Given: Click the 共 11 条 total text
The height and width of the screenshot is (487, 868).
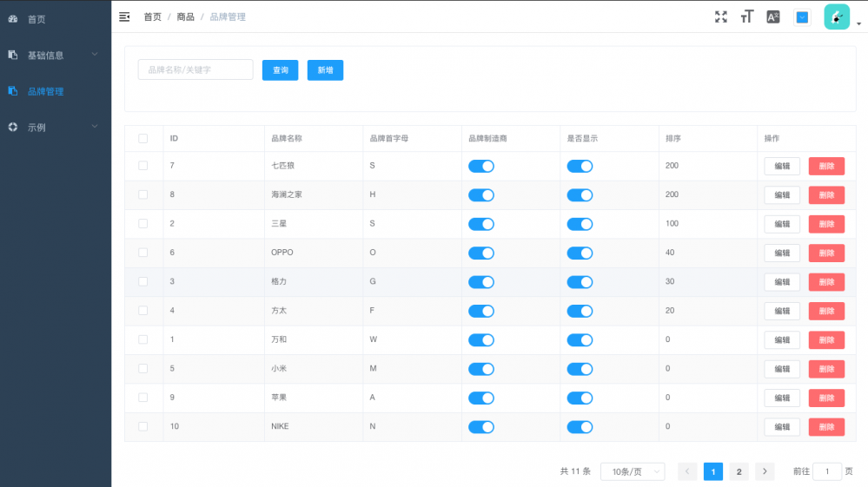Looking at the screenshot, I should [x=576, y=471].
